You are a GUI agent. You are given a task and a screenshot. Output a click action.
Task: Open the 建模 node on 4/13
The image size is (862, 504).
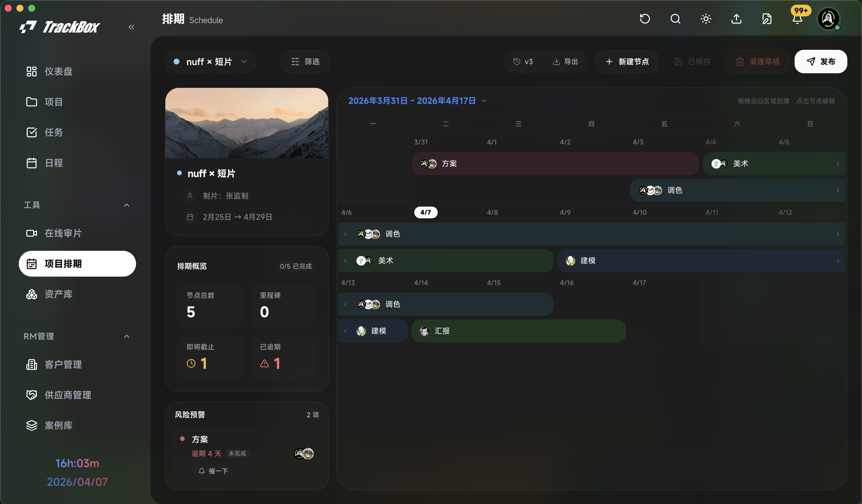(x=373, y=331)
